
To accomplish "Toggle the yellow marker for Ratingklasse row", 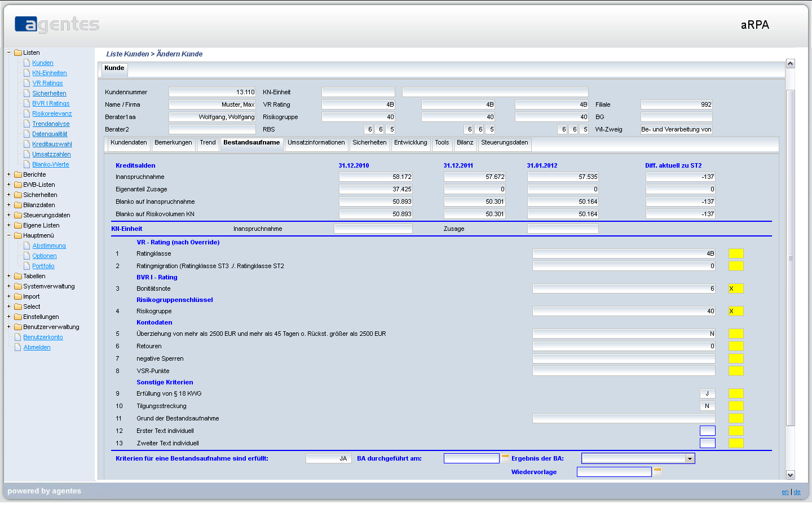I will [736, 253].
